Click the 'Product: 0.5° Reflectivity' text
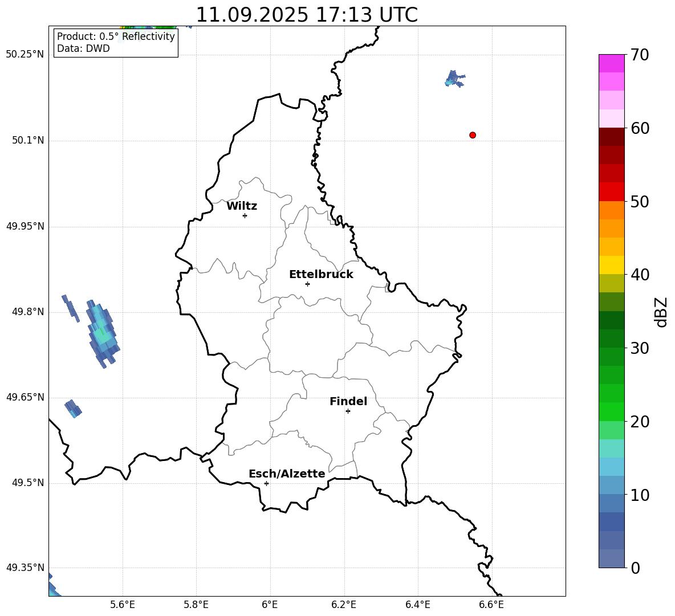This screenshot has height=616, width=675. click(x=116, y=36)
